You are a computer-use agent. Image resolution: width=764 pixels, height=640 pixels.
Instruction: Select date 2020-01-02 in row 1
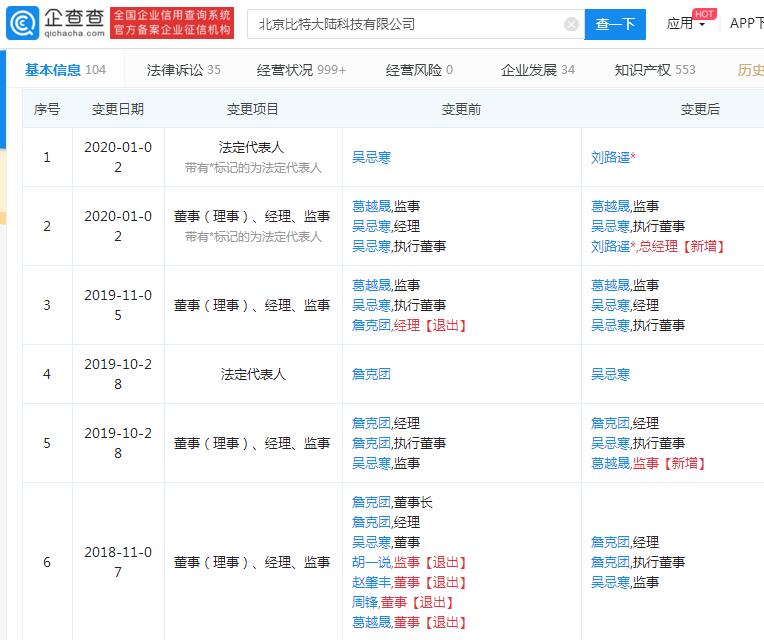click(x=118, y=157)
